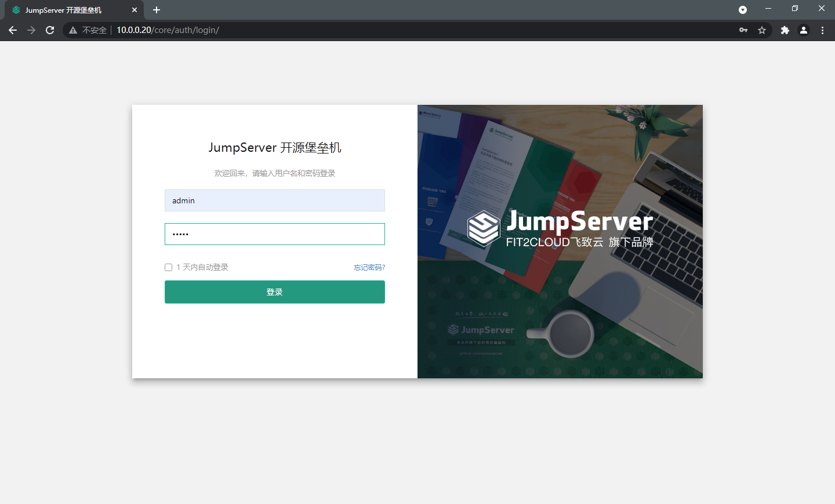Go back with the browser back arrow
The height and width of the screenshot is (504, 835).
(13, 30)
